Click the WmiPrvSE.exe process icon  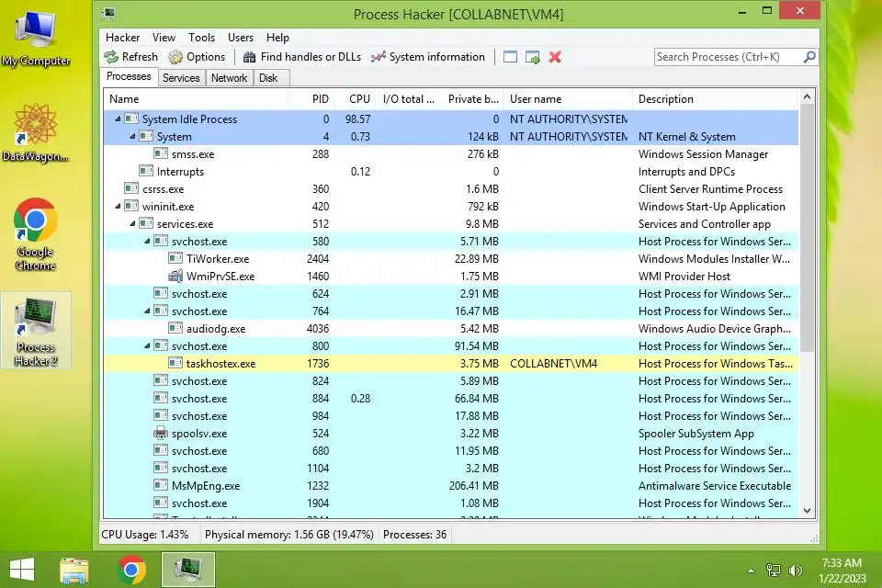point(175,277)
